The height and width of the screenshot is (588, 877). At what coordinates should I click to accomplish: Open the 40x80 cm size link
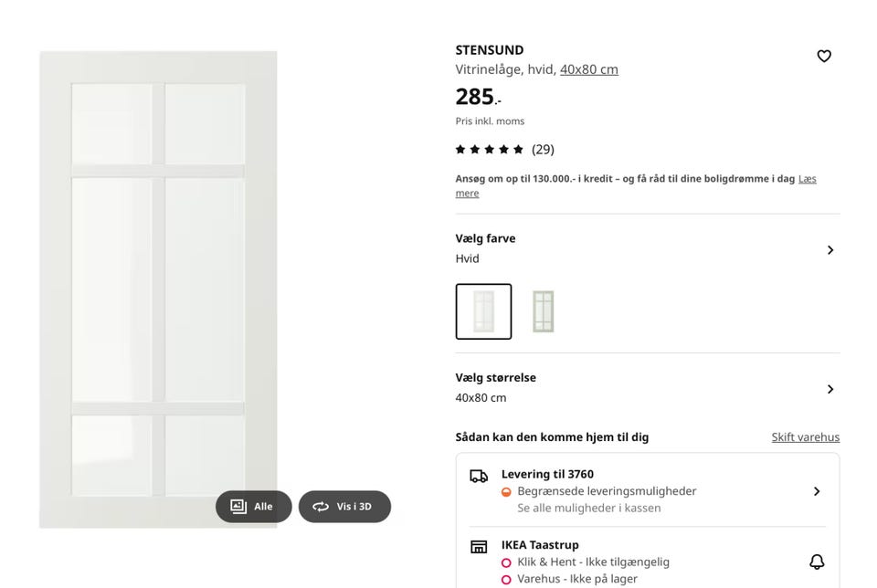tap(589, 69)
